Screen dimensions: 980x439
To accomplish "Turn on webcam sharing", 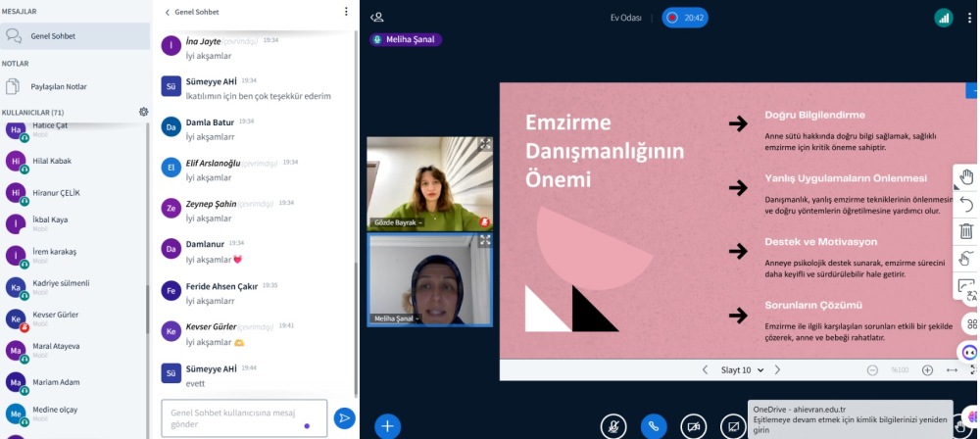I will point(694,426).
